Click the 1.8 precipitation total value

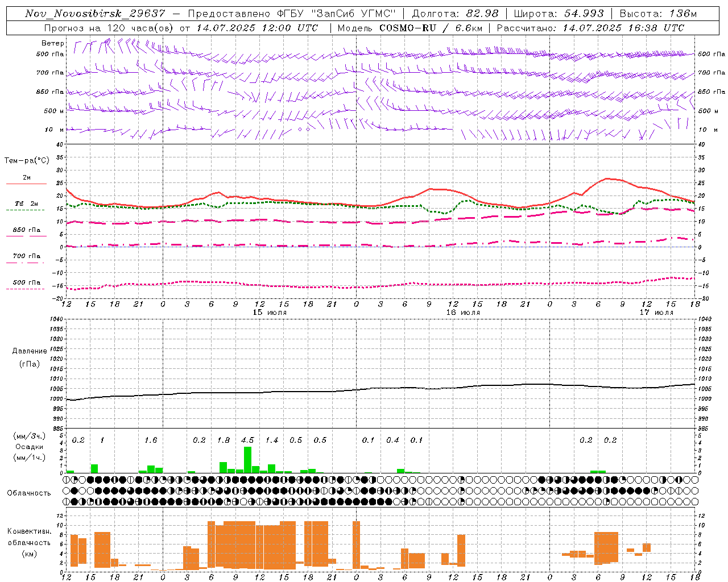point(224,440)
